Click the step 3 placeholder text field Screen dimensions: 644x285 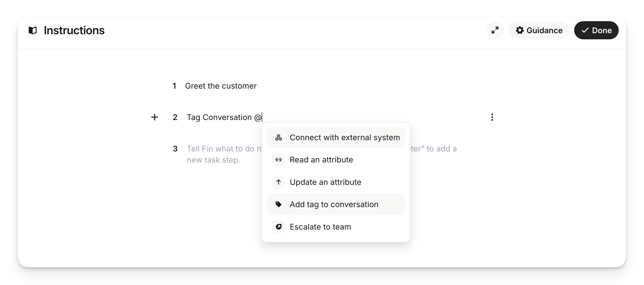220,154
